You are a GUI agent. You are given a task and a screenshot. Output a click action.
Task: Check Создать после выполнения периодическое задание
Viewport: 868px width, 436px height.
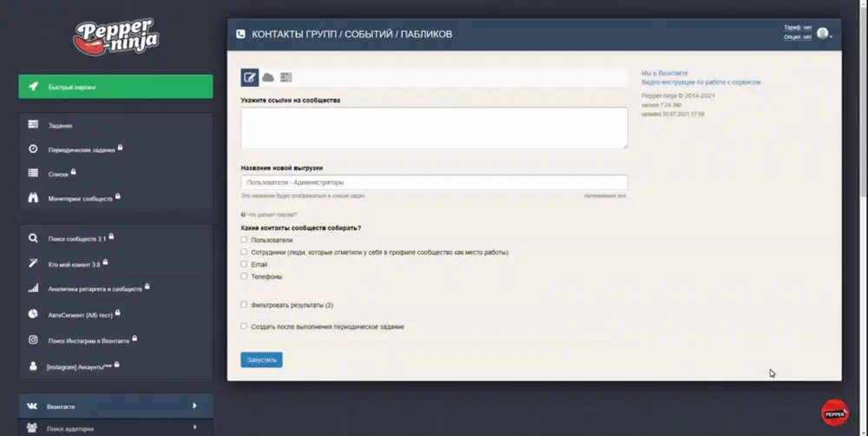point(244,327)
